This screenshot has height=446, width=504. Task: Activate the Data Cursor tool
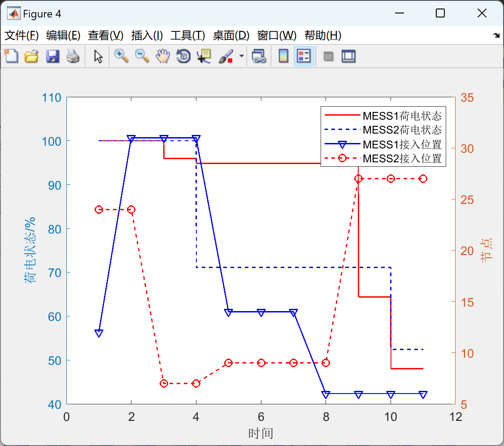tap(203, 56)
